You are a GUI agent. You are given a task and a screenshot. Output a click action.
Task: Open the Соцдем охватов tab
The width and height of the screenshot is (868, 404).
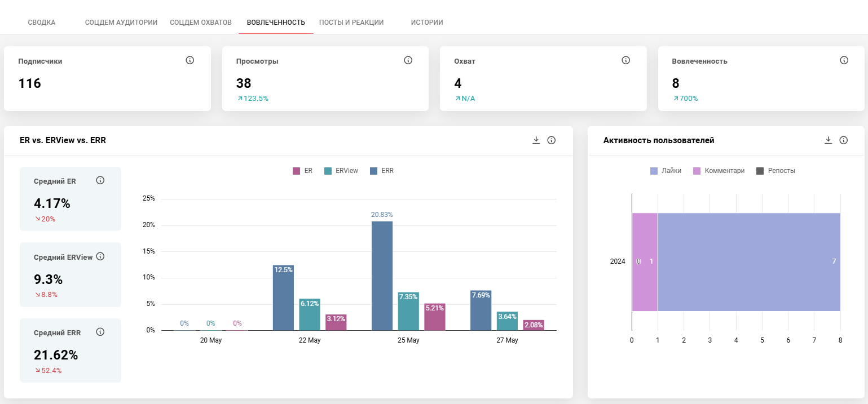coord(201,23)
